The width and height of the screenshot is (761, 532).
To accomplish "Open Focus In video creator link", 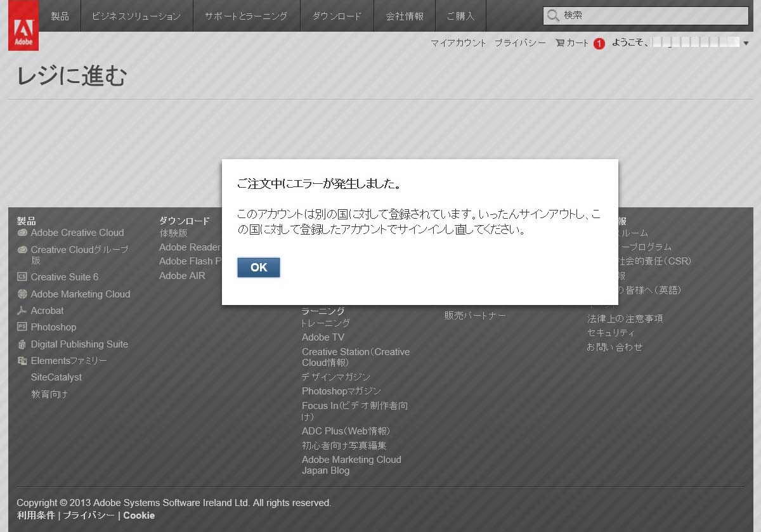I will point(354,411).
